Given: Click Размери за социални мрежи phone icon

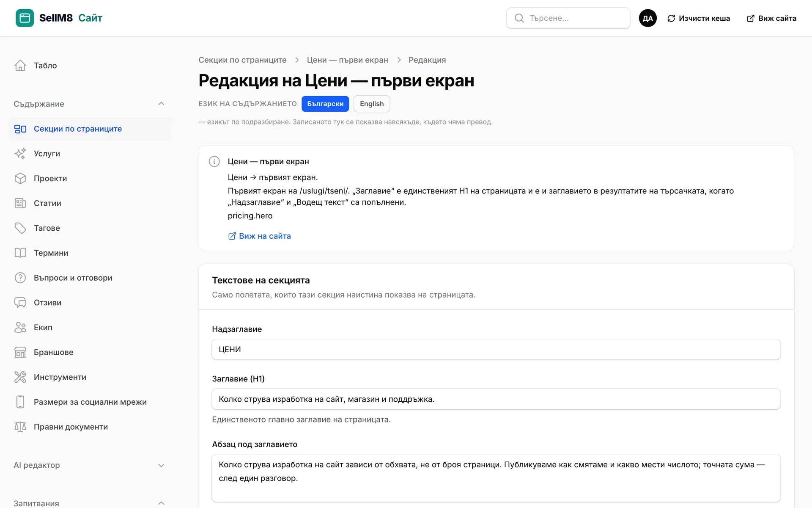Looking at the screenshot, I should pos(20,402).
